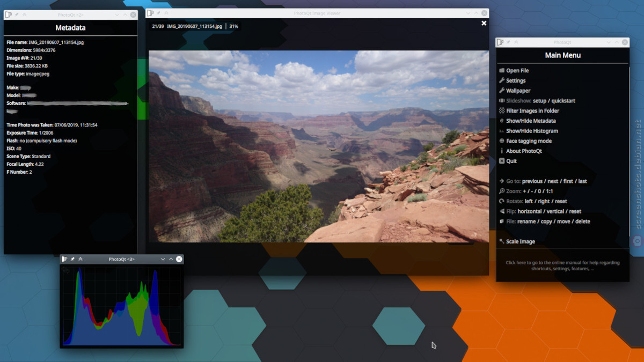
Task: Click the magnifier icon next to Zoom
Action: [x=502, y=191]
